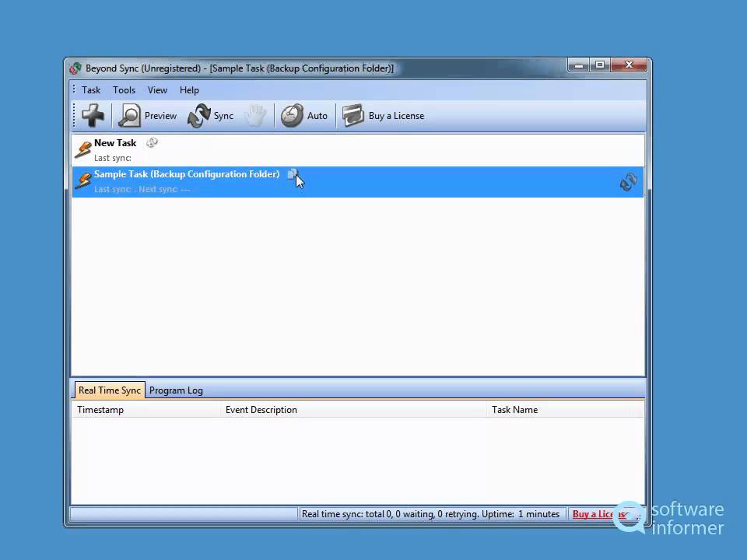This screenshot has width=747, height=560.
Task: Click the Sync label in the toolbar
Action: click(223, 116)
